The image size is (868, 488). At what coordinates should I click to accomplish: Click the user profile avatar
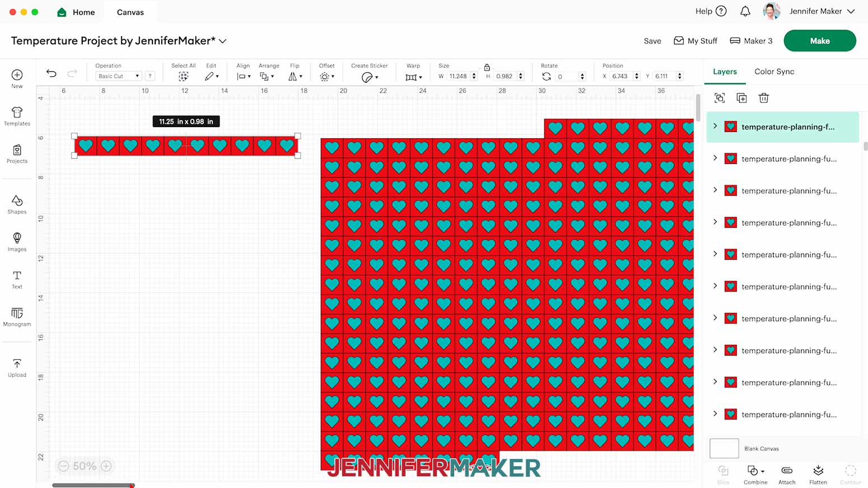tap(772, 11)
